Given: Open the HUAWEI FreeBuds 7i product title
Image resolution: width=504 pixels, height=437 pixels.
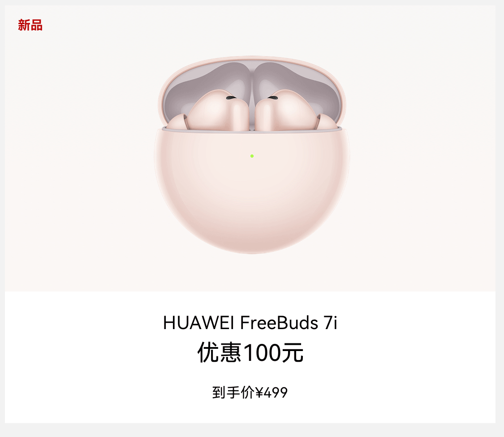Looking at the screenshot, I should tap(250, 323).
